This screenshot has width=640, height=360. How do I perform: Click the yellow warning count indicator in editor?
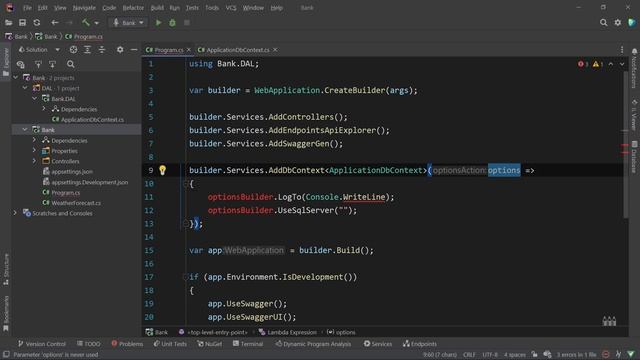coord(598,64)
